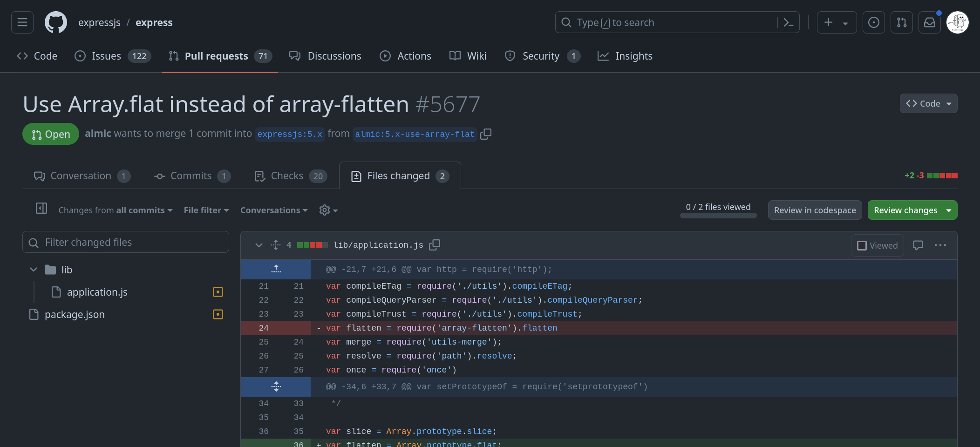The image size is (980, 447).
Task: Open the Actions tab
Action: [x=405, y=56]
